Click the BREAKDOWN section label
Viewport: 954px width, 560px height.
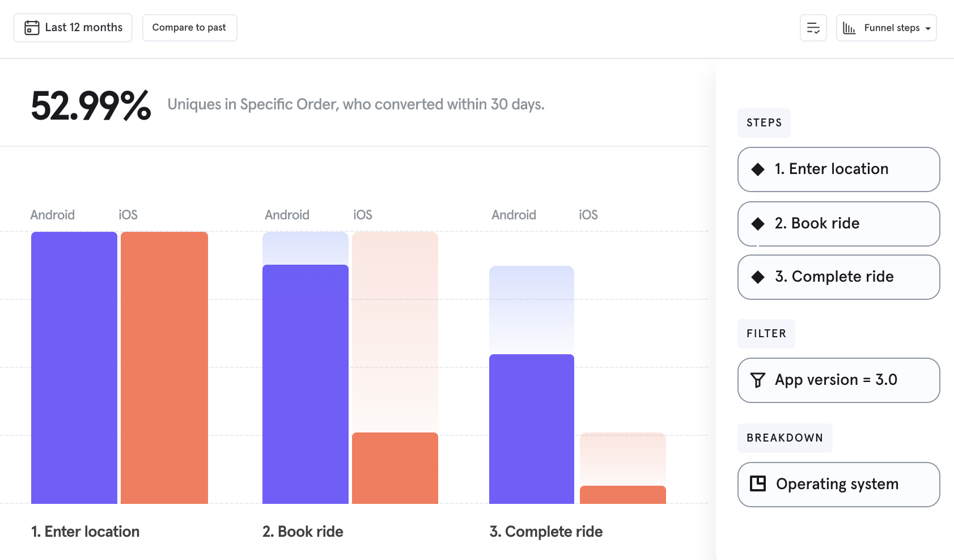(785, 438)
